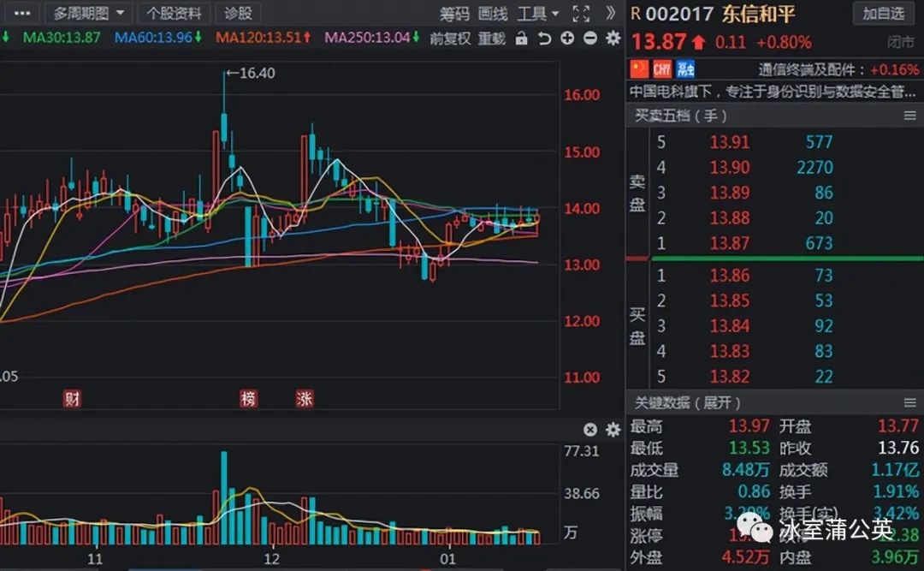Toggle the chart lock icon
The width and height of the screenshot is (924, 571).
(x=522, y=39)
